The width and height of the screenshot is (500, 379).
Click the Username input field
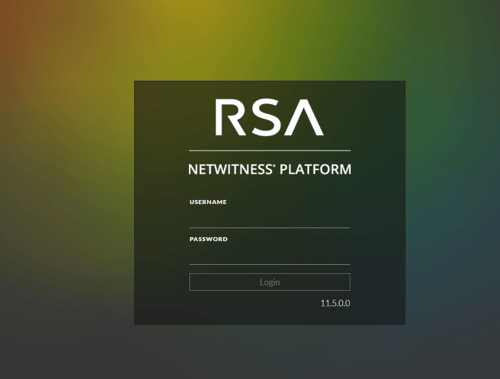tap(269, 218)
